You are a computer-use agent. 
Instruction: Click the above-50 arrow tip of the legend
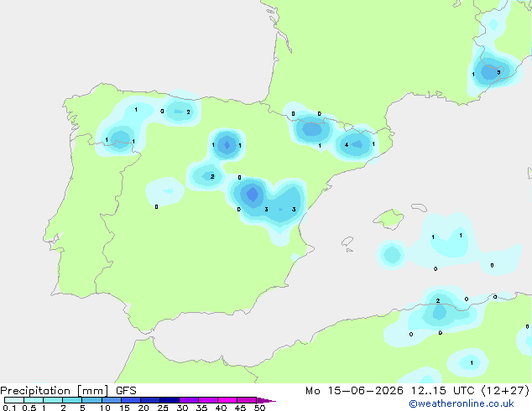pyautogui.click(x=266, y=400)
